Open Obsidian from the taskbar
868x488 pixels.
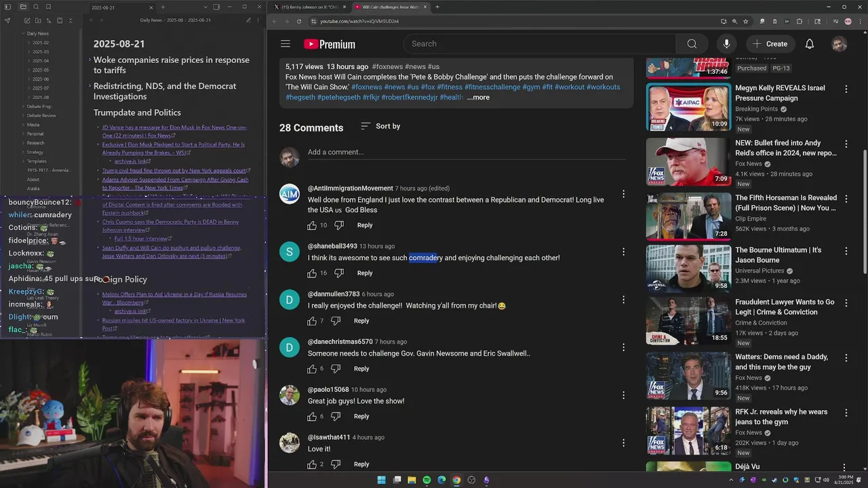(x=486, y=480)
